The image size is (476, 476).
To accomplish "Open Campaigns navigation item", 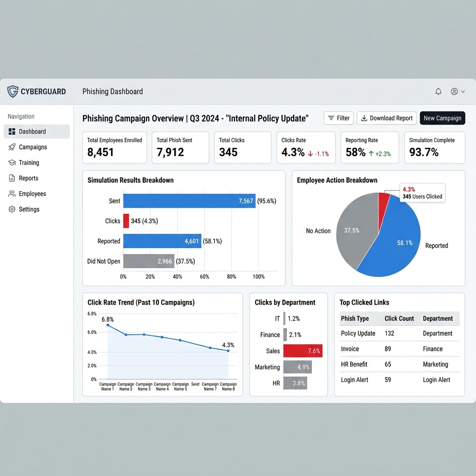I will 37,147.
